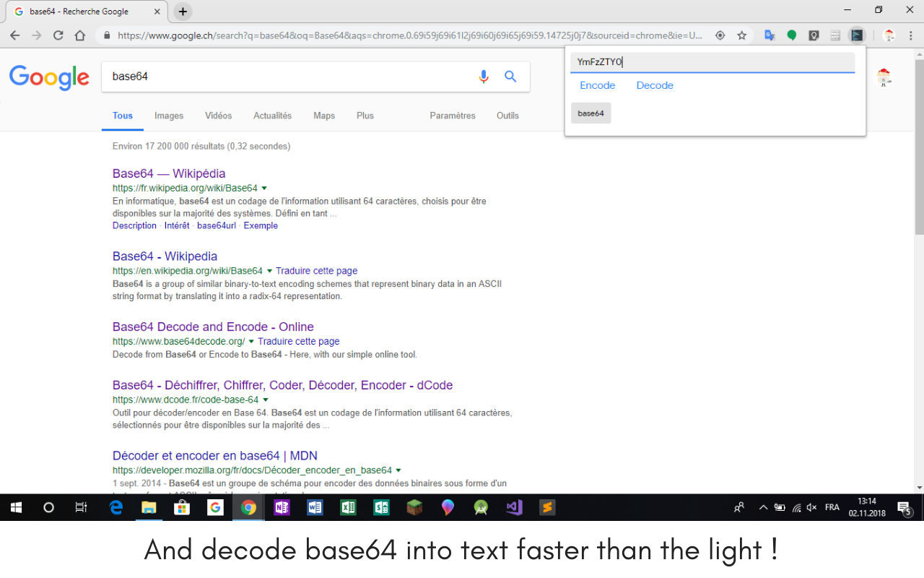Open the green Hangouts extension icon
924x578 pixels.
click(792, 35)
